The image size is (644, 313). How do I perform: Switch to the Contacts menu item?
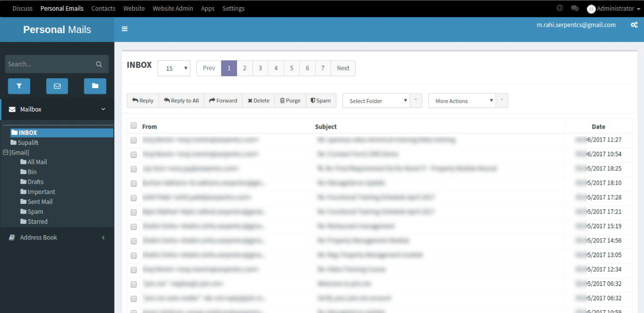click(103, 8)
